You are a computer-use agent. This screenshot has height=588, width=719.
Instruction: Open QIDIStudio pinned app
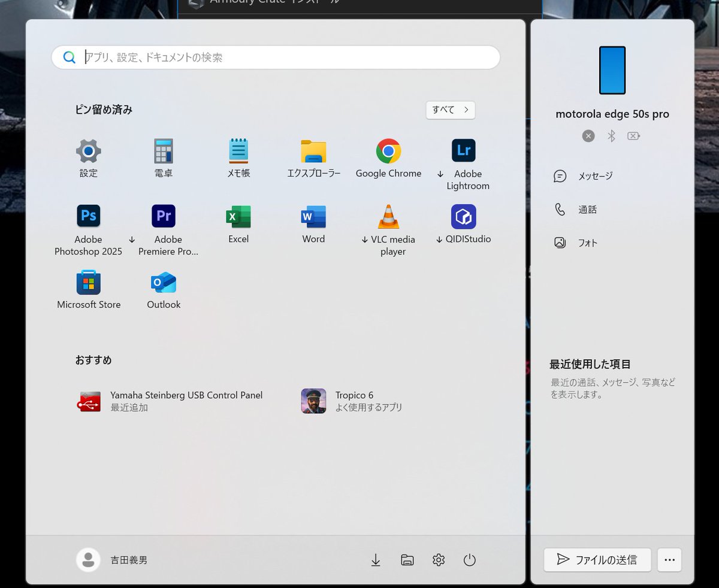pyautogui.click(x=463, y=224)
